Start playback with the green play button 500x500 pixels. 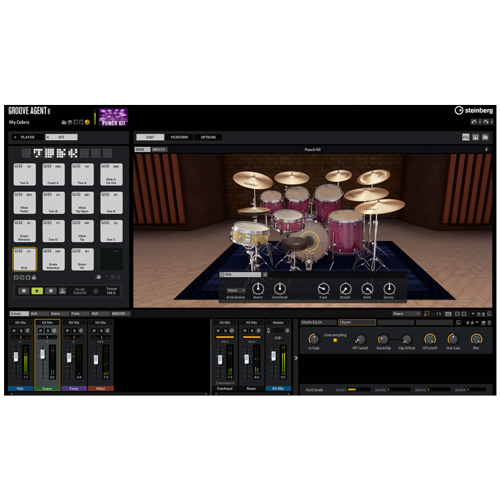click(x=37, y=291)
